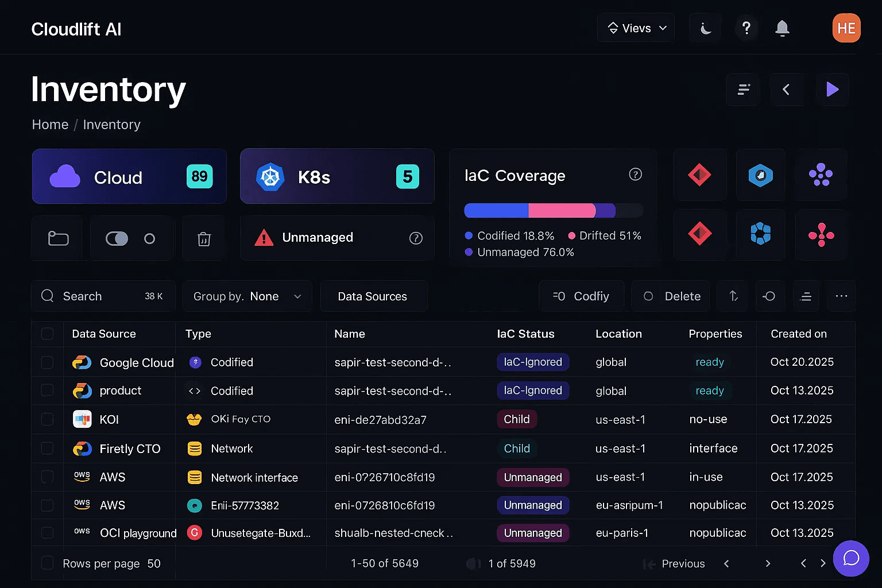Toggle the switch beside the folder button
The image size is (882, 588).
117,239
